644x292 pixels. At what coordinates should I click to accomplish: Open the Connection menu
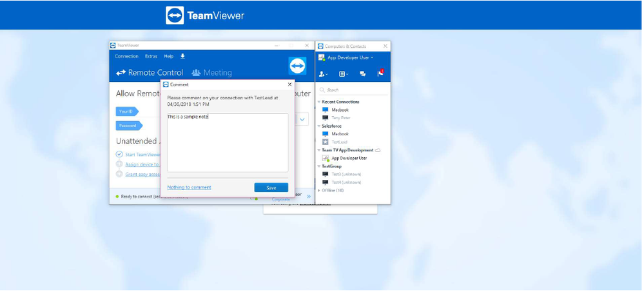coord(126,56)
